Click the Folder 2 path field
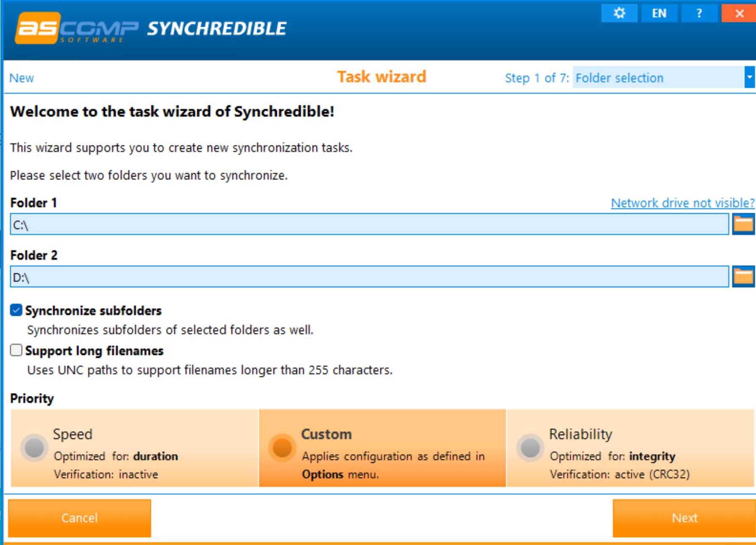Screen dimensions: 756x545 pyautogui.click(x=369, y=277)
